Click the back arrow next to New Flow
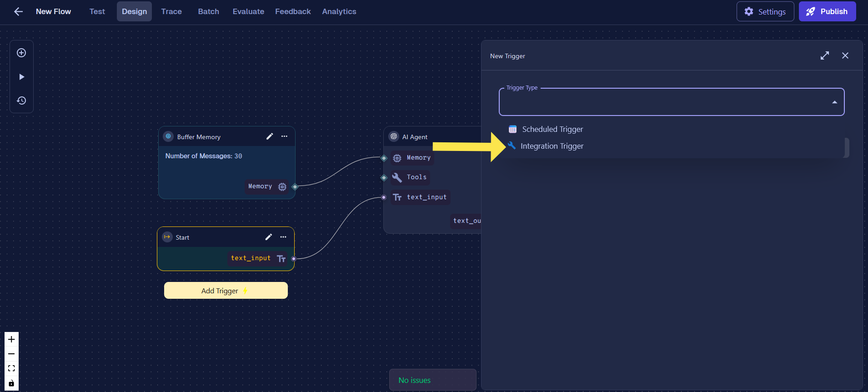The image size is (868, 392). point(18,12)
